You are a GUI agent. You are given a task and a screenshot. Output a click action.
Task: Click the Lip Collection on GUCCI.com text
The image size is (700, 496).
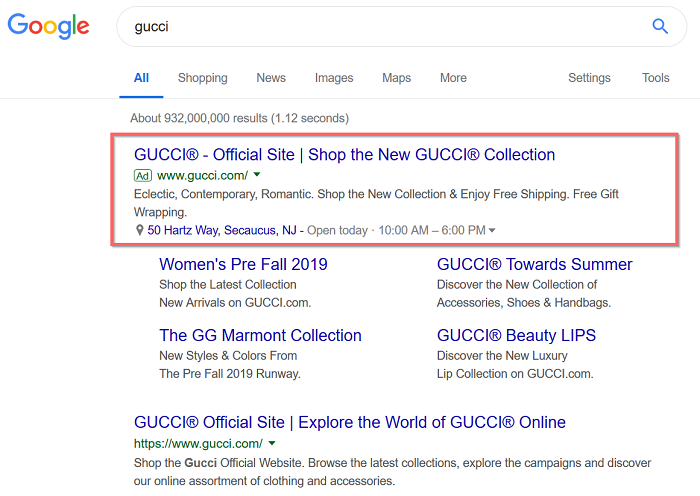pyautogui.click(x=515, y=374)
